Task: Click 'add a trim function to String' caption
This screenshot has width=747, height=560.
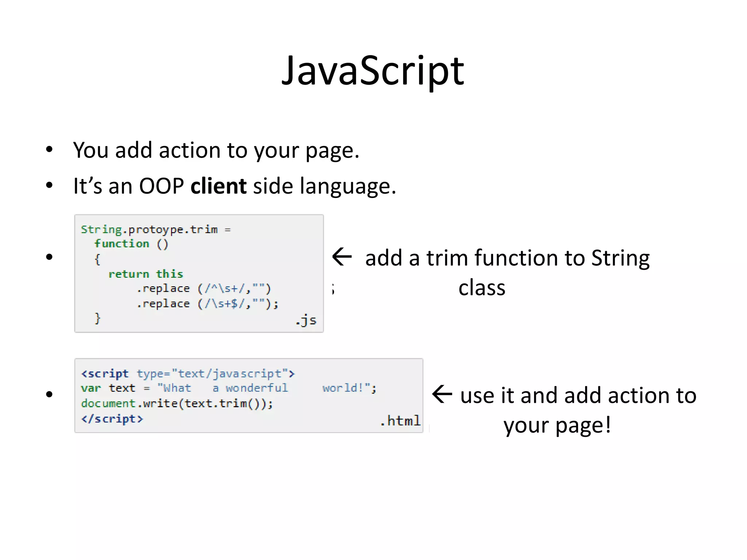Action: click(x=507, y=258)
